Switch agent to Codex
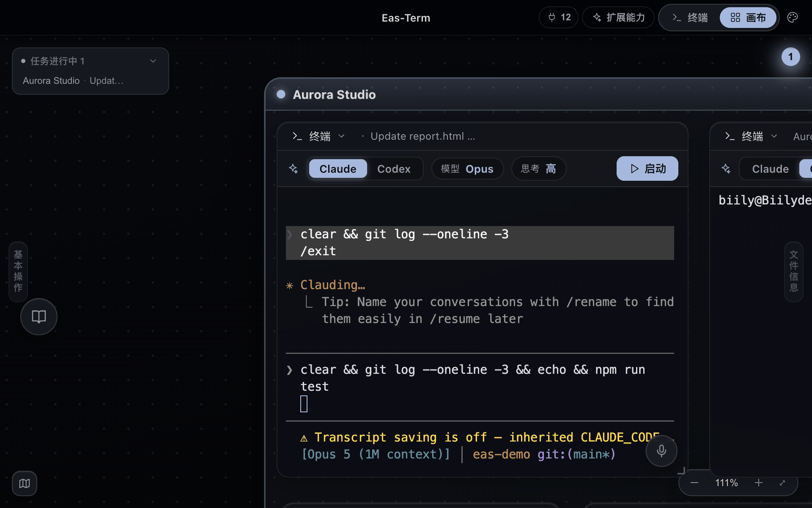The height and width of the screenshot is (508, 812). coord(394,169)
